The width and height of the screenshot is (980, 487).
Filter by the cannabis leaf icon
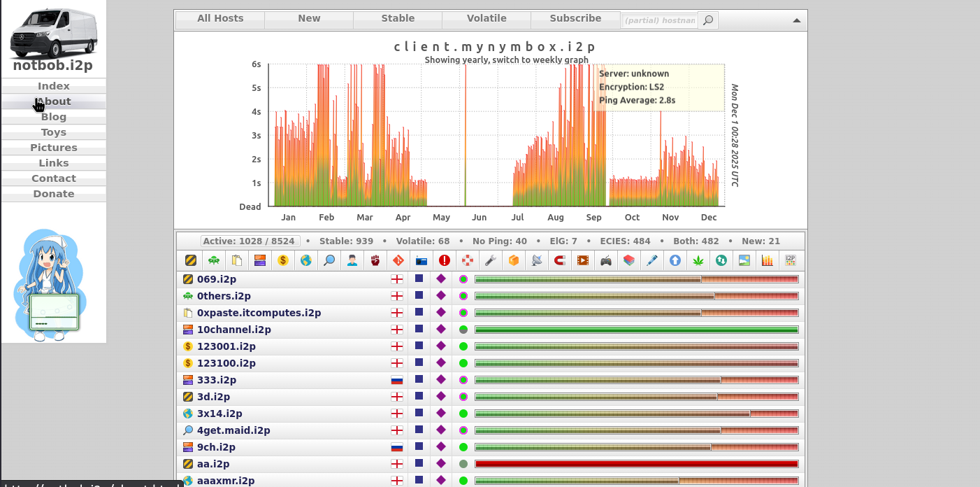point(698,260)
